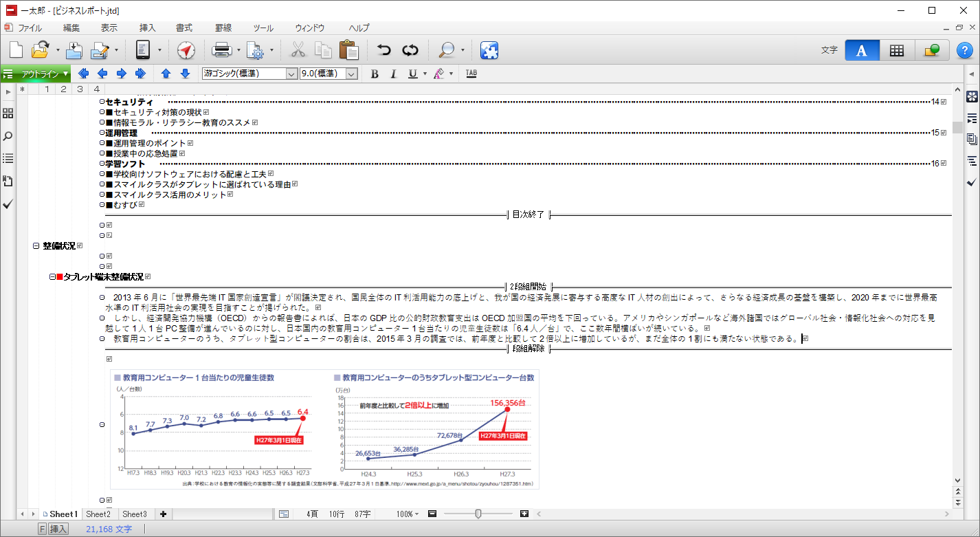Click the magnifier zoom icon
Viewport: 980px width, 537px height.
(x=447, y=50)
